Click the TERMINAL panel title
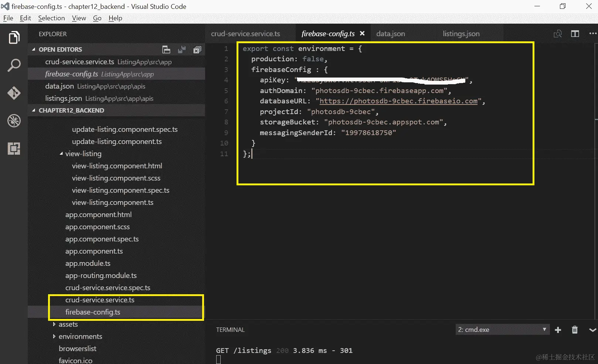The height and width of the screenshot is (364, 598). [x=230, y=330]
